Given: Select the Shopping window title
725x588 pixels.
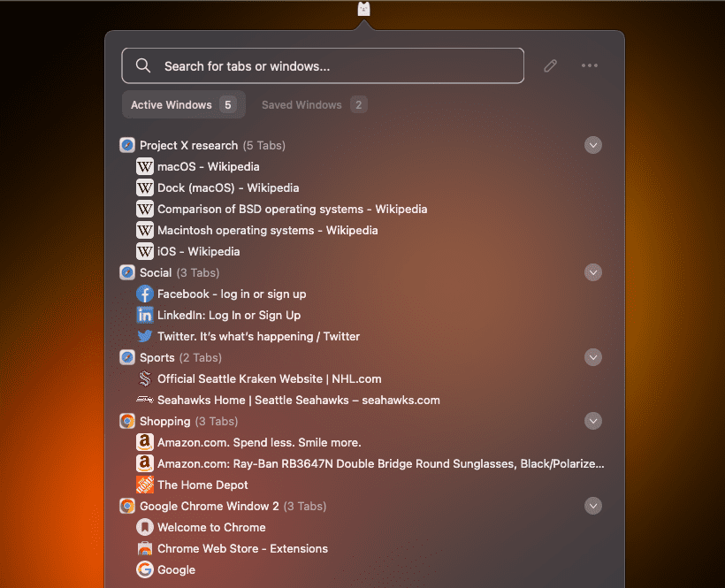Looking at the screenshot, I should (x=165, y=421).
